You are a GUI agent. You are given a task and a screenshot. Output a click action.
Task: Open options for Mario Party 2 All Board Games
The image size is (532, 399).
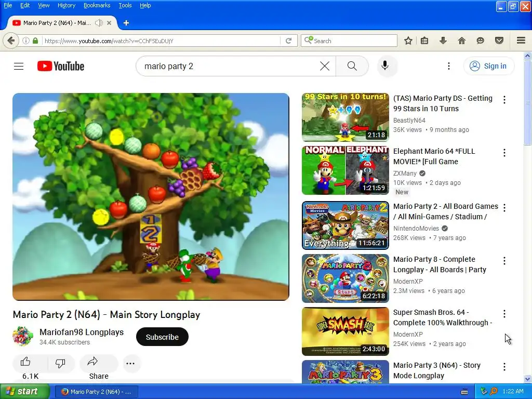(x=504, y=208)
